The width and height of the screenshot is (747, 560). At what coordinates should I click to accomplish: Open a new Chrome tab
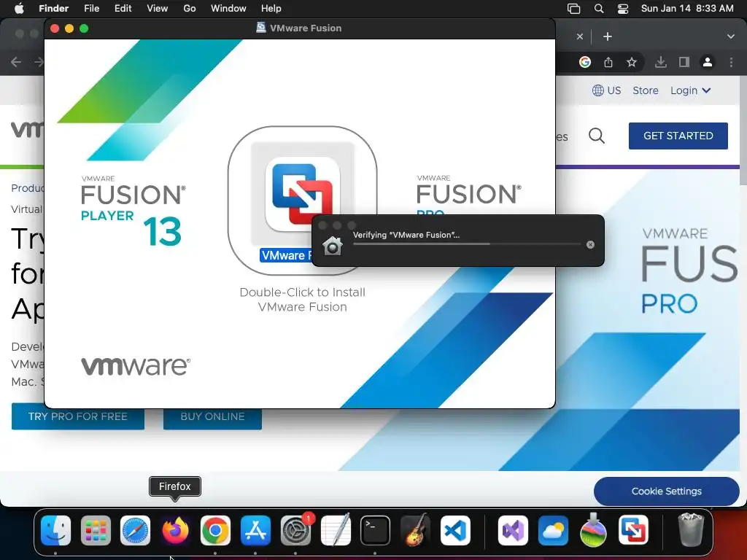tap(608, 36)
